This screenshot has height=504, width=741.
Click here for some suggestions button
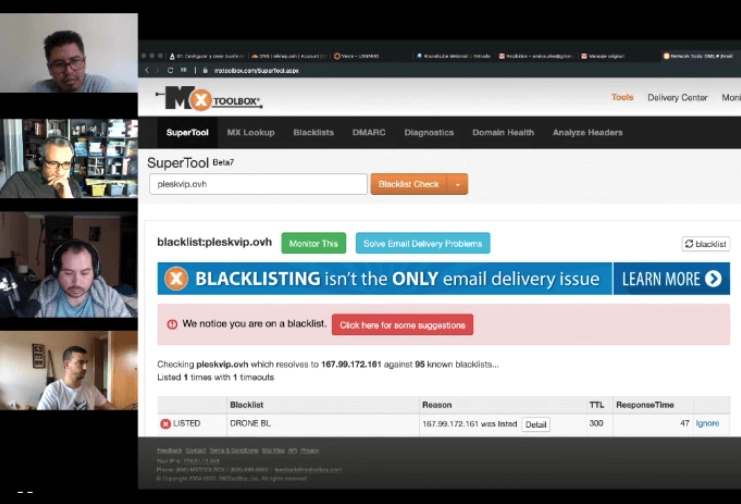402,325
